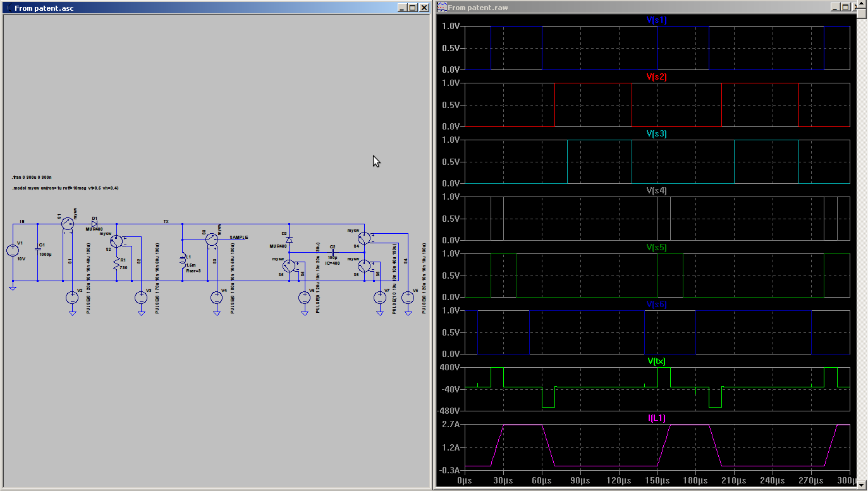This screenshot has width=868, height=491.
Task: Click the I(L1) trace label
Action: tap(656, 418)
